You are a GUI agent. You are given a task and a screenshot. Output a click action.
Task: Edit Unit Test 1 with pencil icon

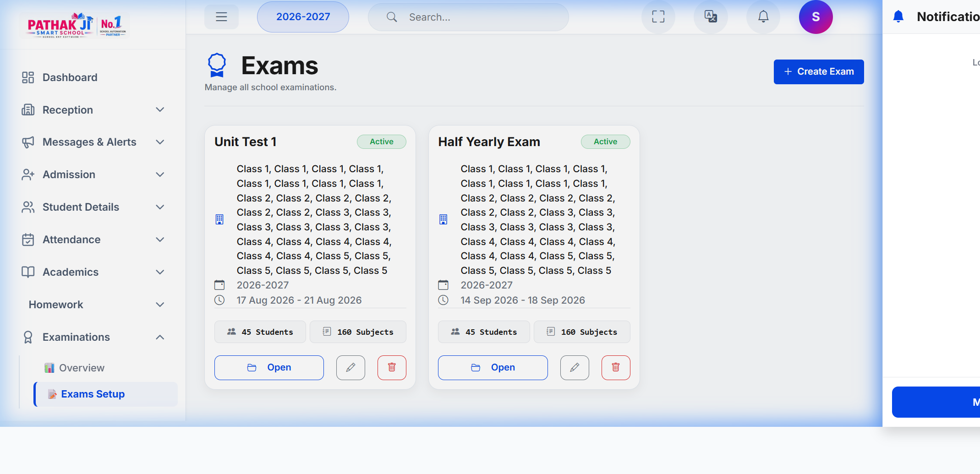click(x=350, y=368)
